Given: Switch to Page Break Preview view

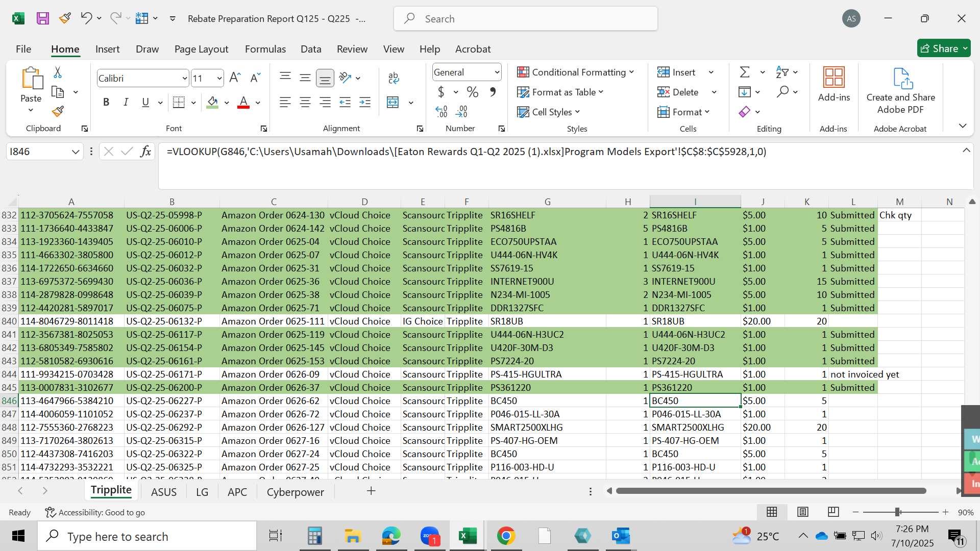Looking at the screenshot, I should (834, 512).
